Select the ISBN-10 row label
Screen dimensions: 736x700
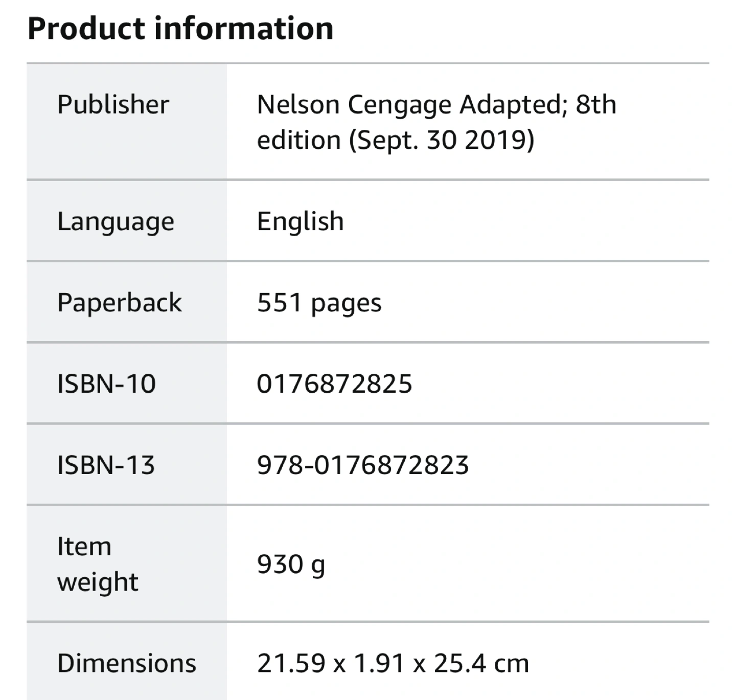pos(106,384)
